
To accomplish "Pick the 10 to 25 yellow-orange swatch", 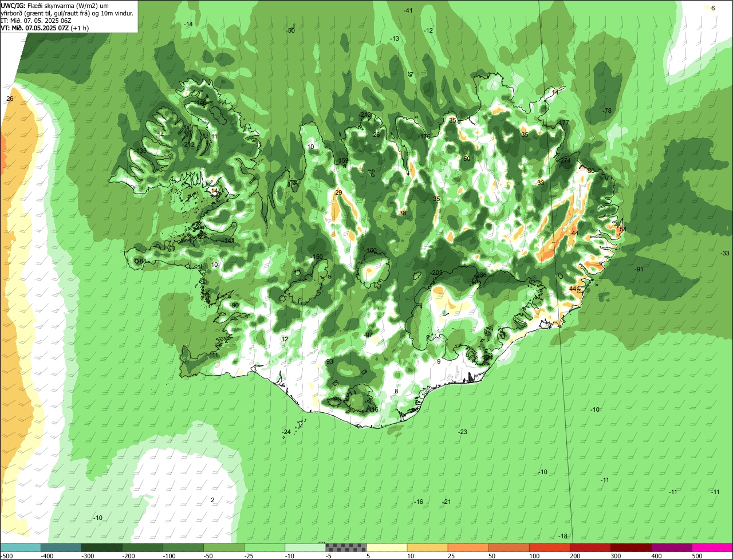I will (x=427, y=548).
